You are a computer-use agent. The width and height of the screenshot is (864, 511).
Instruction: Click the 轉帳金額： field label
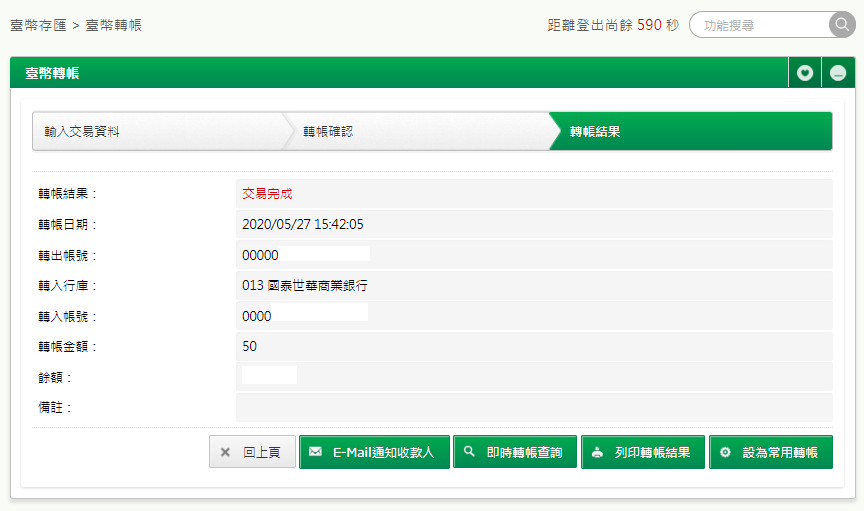[68, 347]
